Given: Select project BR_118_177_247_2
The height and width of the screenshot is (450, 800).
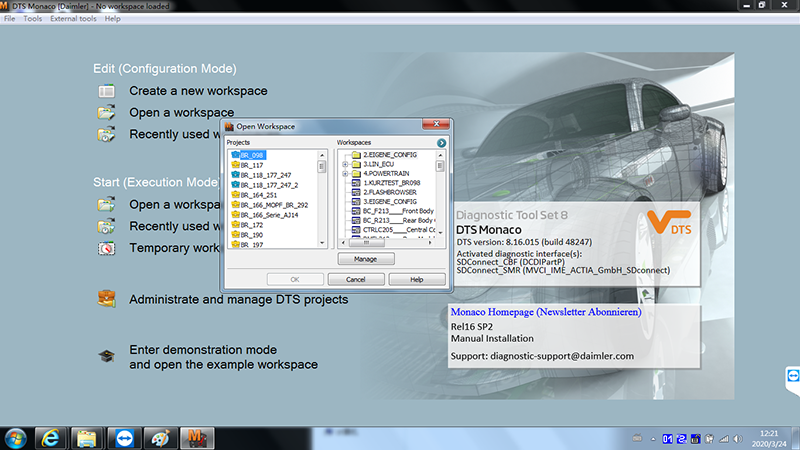Looking at the screenshot, I should pyautogui.click(x=269, y=185).
